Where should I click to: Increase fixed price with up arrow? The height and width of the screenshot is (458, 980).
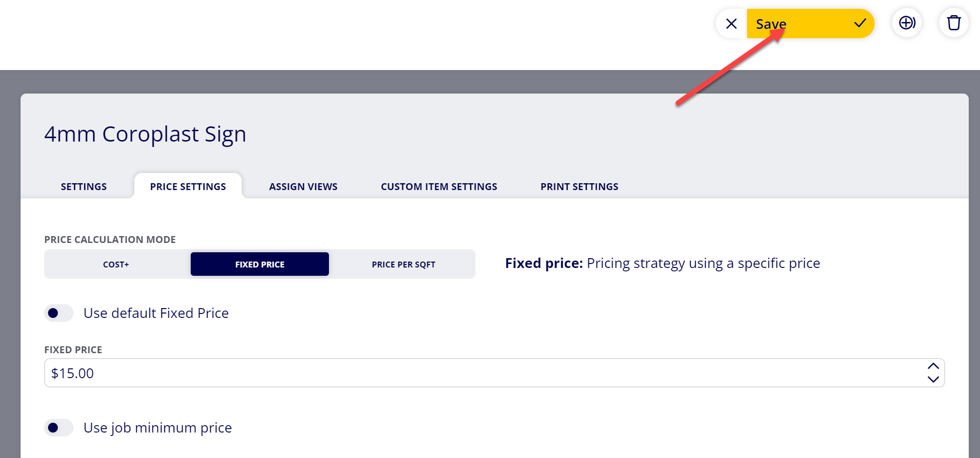point(933,366)
